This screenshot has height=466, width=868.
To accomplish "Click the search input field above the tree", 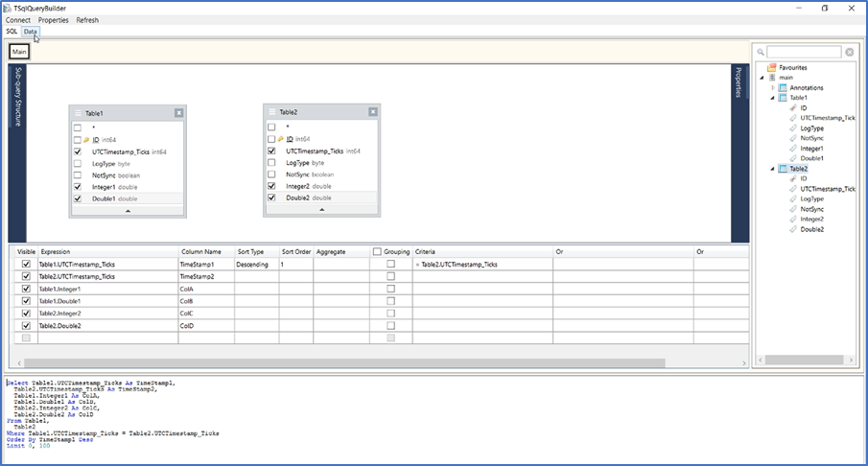I will (804, 52).
